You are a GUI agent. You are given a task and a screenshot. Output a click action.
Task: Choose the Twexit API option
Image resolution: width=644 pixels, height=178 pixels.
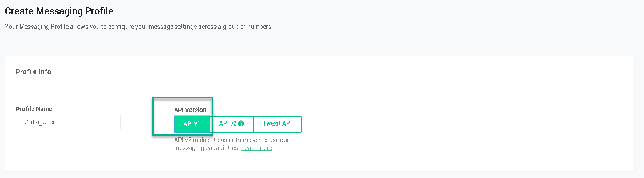coord(277,124)
